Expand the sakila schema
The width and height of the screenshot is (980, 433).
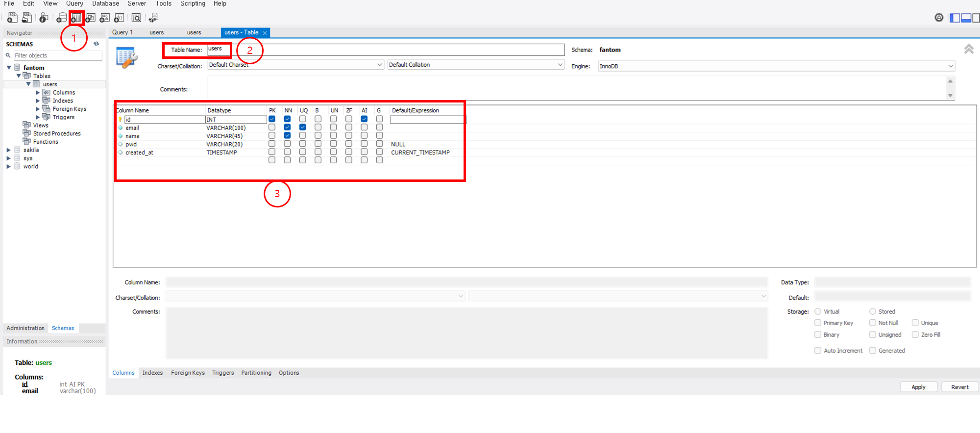8,150
